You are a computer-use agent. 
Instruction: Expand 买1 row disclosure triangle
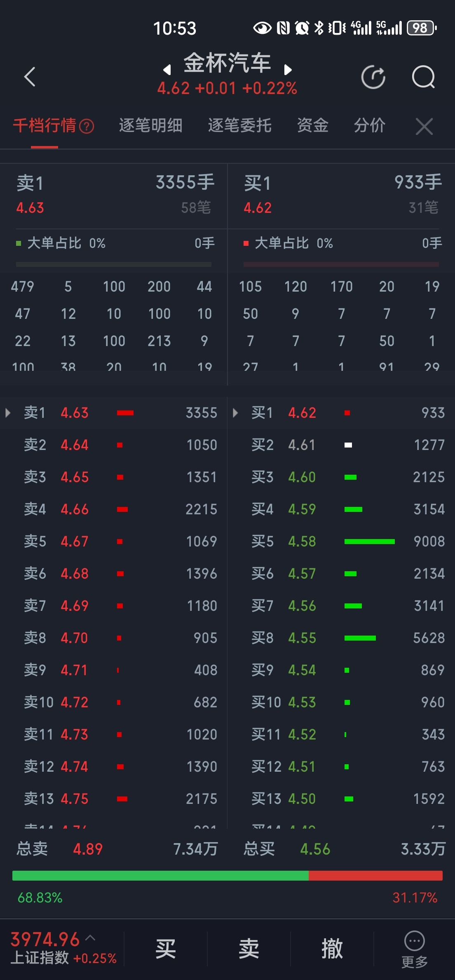point(235,413)
